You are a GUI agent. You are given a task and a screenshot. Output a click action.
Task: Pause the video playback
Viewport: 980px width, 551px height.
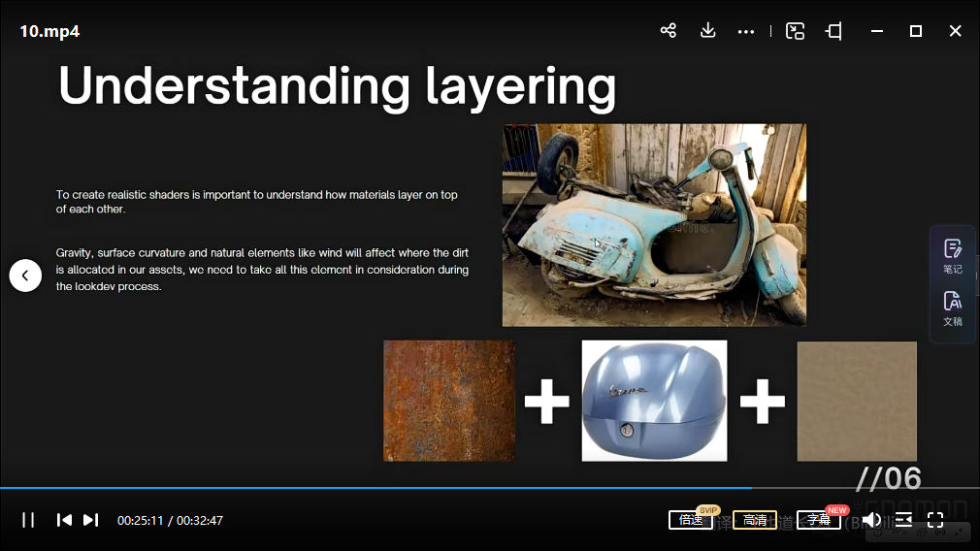[28, 520]
